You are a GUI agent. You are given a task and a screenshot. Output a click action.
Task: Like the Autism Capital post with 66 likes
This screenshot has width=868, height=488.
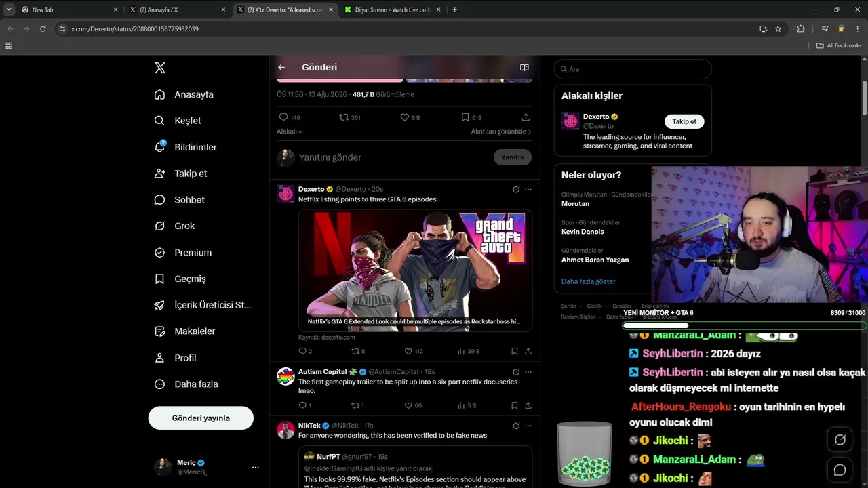click(x=413, y=405)
